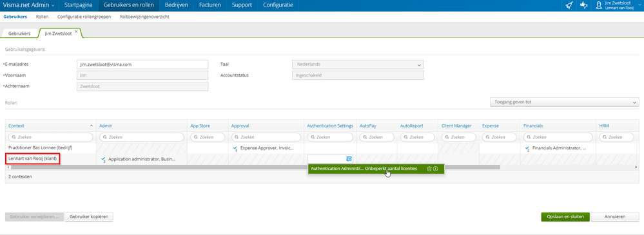Click the Expense column search field

(500, 137)
